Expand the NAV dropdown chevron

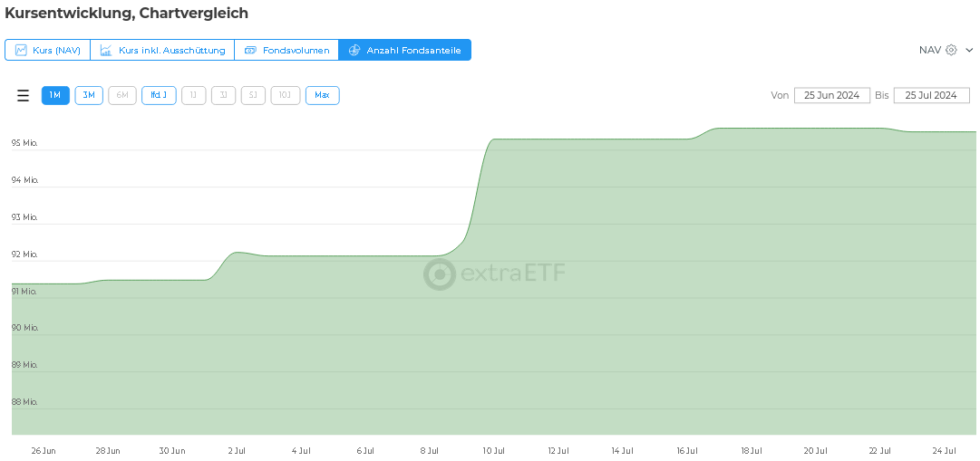[x=969, y=50]
